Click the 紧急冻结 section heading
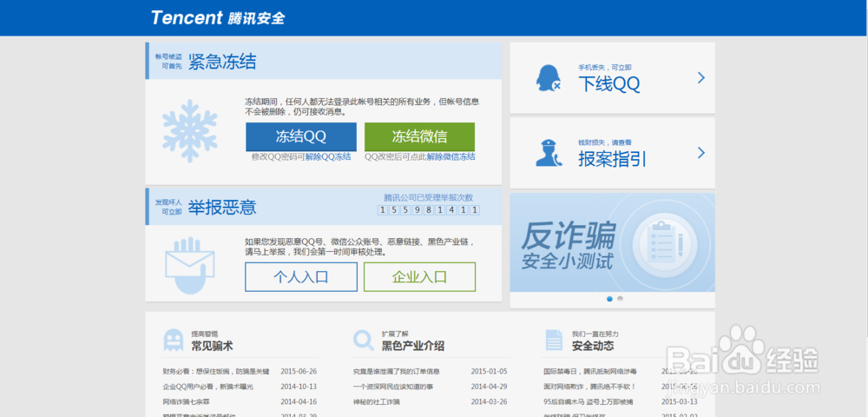The width and height of the screenshot is (868, 417). coord(222,62)
